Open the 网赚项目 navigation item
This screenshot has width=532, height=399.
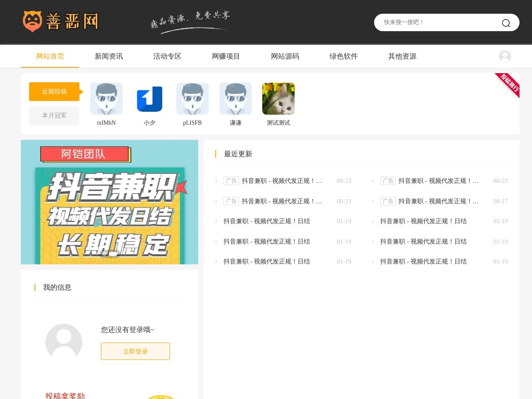226,56
